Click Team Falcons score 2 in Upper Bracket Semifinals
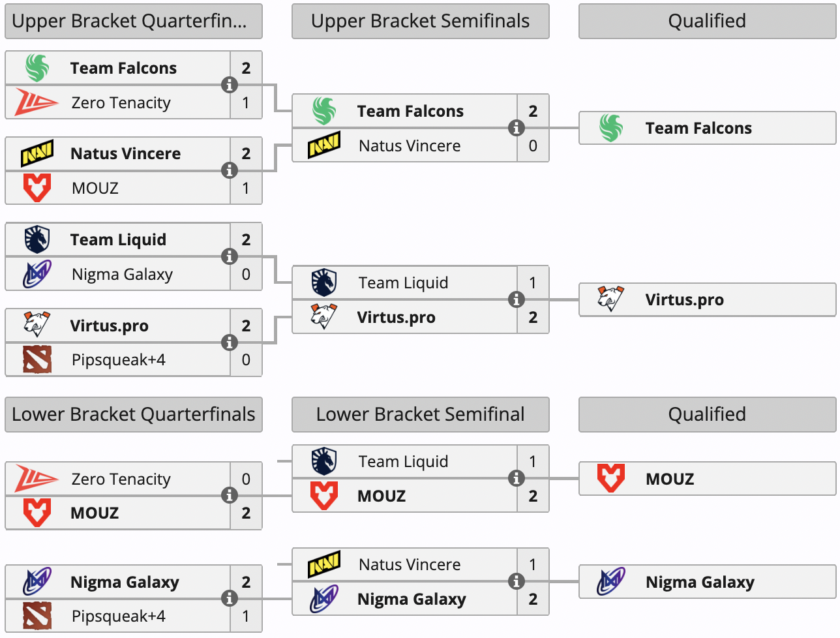Viewport: 840px width, 638px height. [x=533, y=111]
